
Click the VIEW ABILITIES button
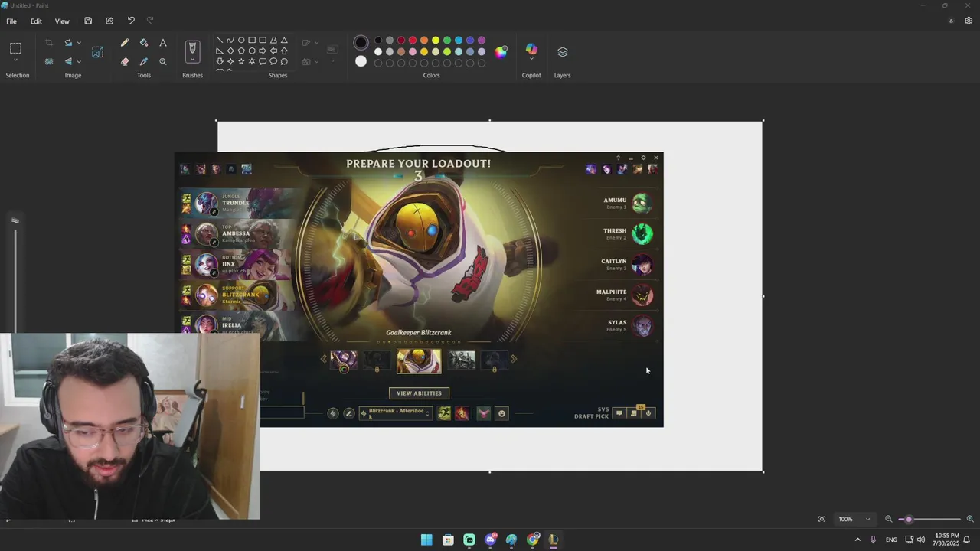(419, 393)
